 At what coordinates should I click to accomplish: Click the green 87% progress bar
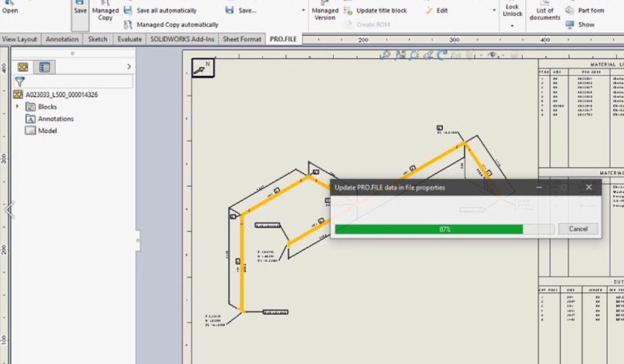click(428, 229)
